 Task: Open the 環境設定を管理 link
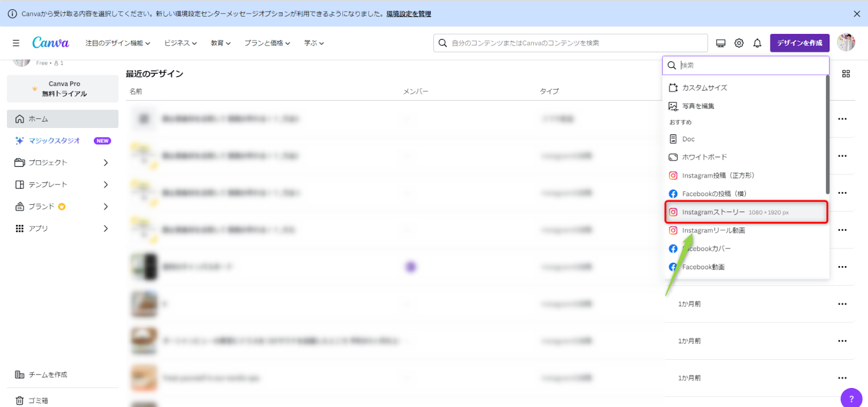pyautogui.click(x=409, y=14)
